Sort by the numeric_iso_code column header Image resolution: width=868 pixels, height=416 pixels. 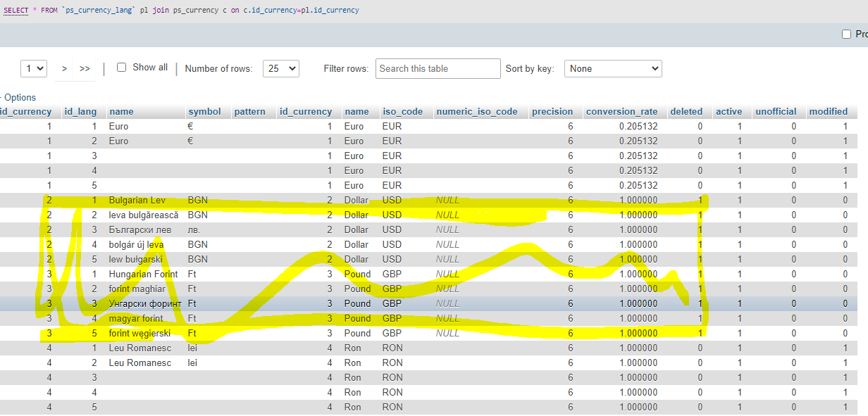coord(476,111)
